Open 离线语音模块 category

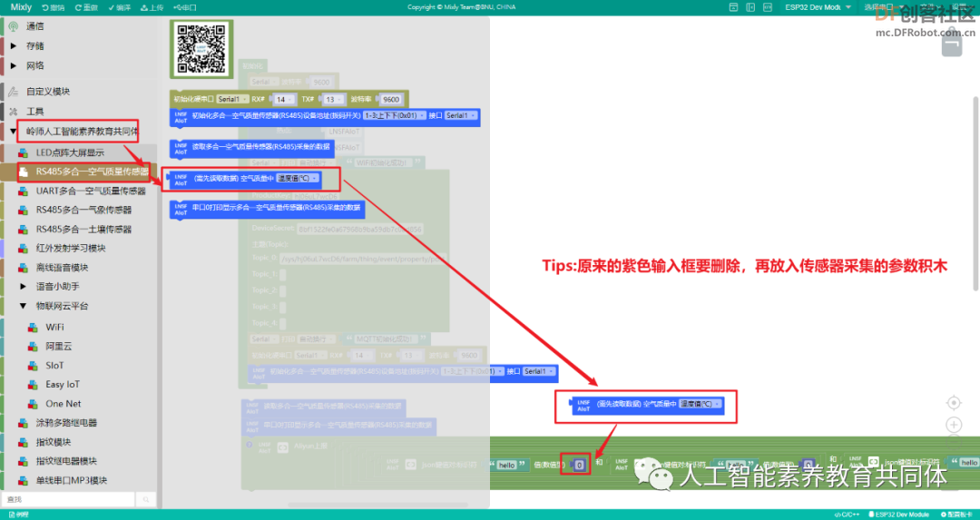(62, 268)
